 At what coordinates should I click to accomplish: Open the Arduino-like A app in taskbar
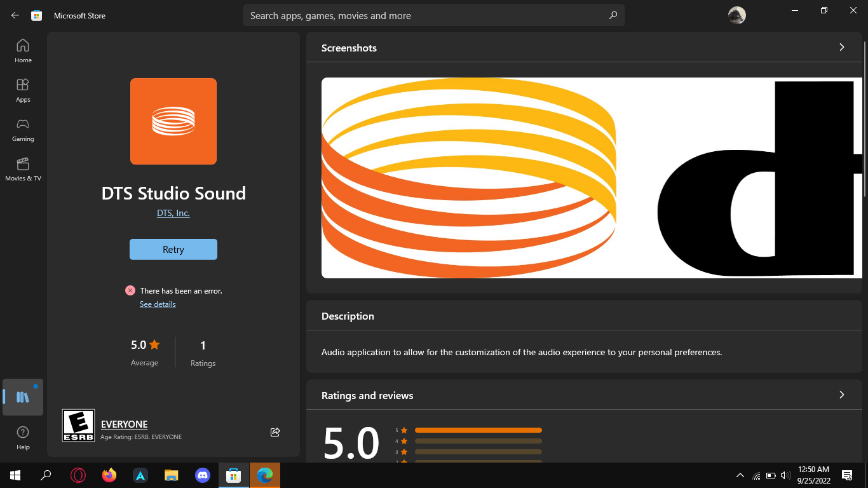tap(140, 475)
